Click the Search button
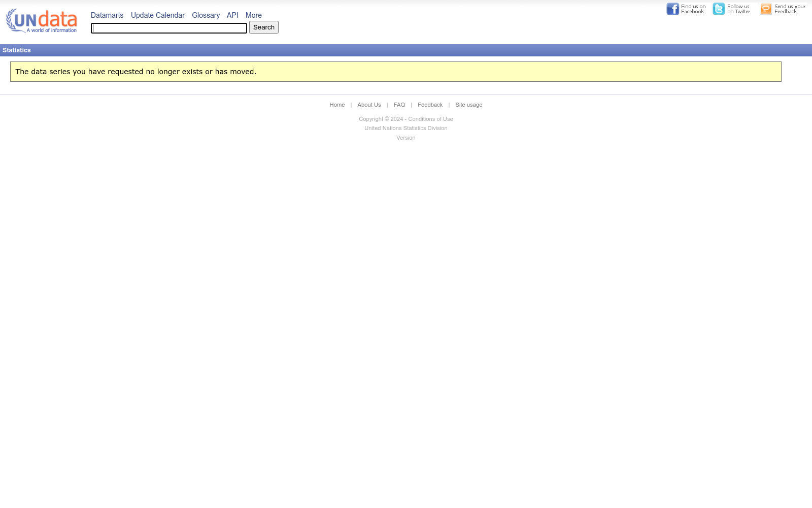 click(x=264, y=27)
